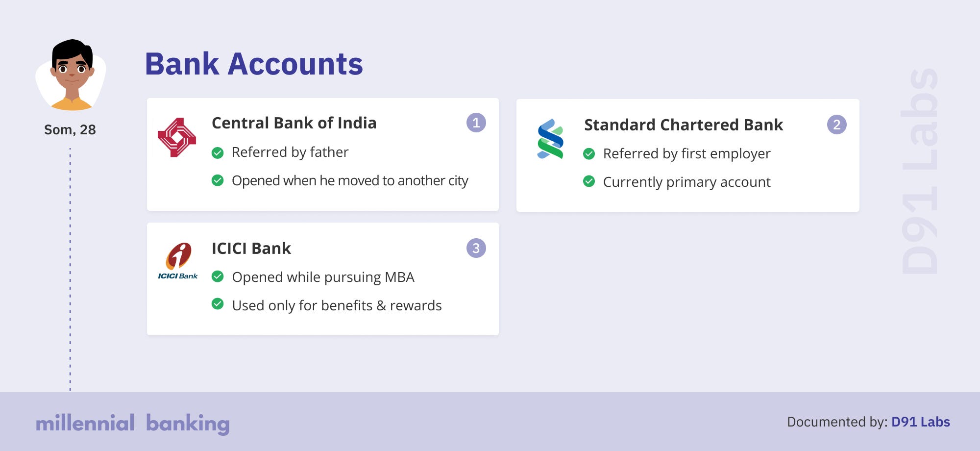This screenshot has height=451, width=980.
Task: Click checkmark beside Used only for benefits
Action: coord(218,304)
